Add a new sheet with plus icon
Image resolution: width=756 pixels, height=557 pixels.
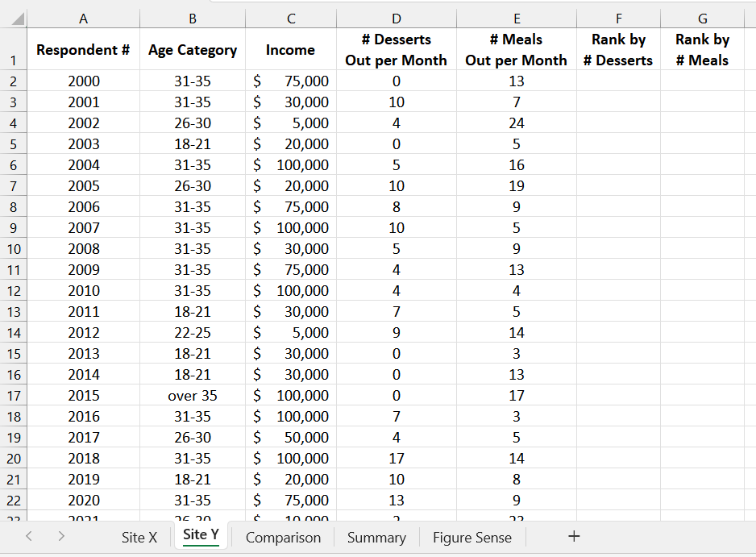tap(574, 536)
